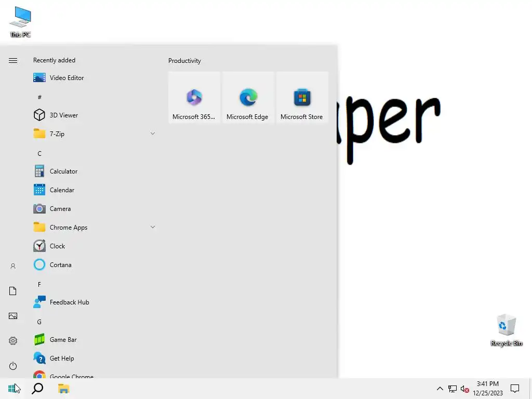
Task: Click the Recently added heading
Action: click(54, 60)
